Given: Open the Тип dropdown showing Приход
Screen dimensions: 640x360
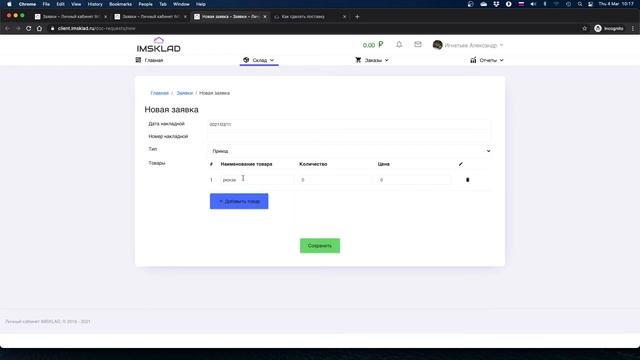Looking at the screenshot, I should pyautogui.click(x=350, y=151).
